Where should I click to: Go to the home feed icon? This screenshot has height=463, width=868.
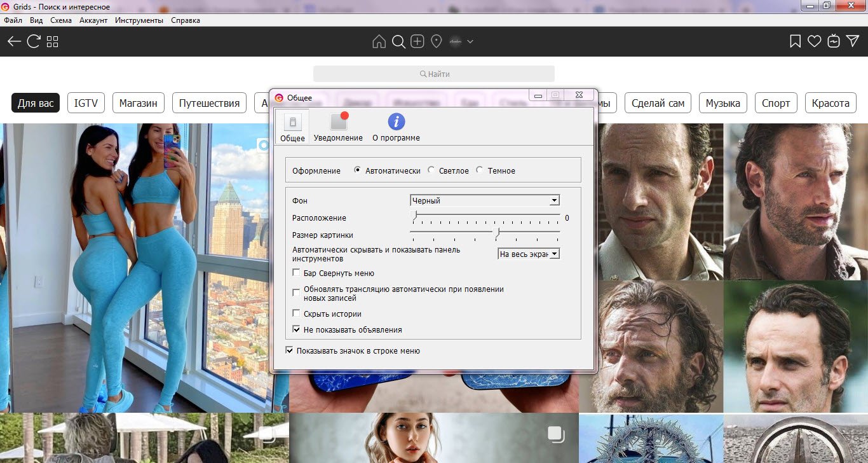click(x=379, y=41)
